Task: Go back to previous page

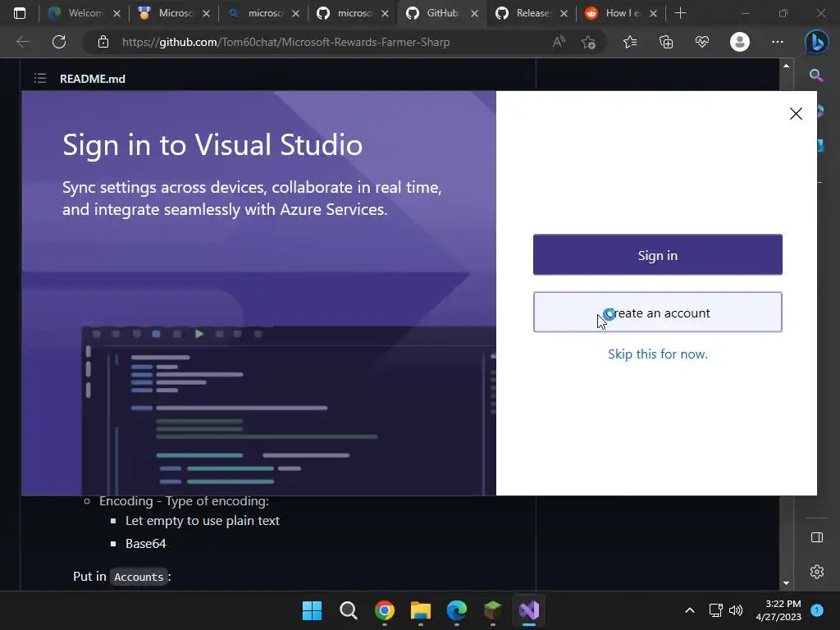Action: click(x=23, y=42)
